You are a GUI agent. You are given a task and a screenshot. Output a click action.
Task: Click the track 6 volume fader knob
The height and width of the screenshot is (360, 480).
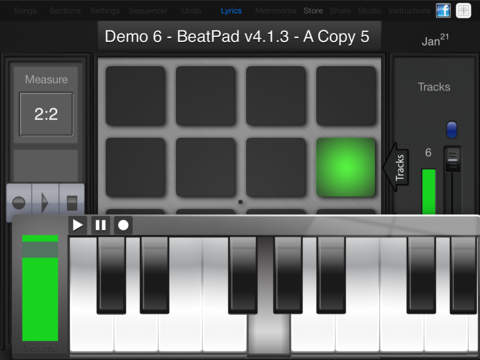(x=453, y=158)
